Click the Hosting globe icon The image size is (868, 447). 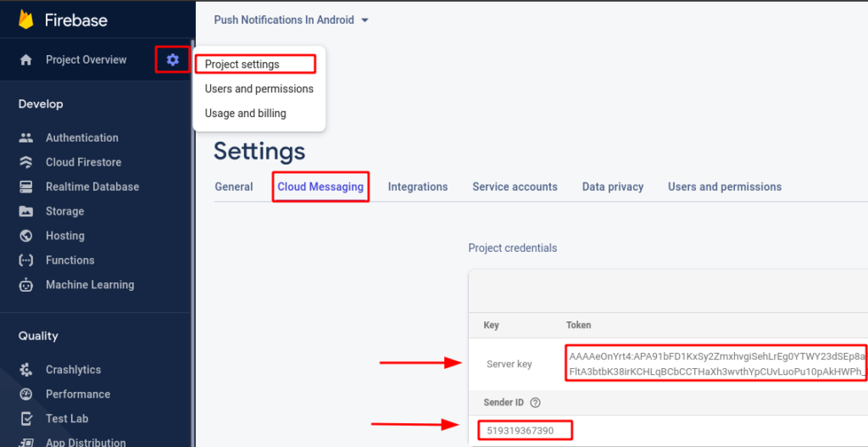(25, 236)
